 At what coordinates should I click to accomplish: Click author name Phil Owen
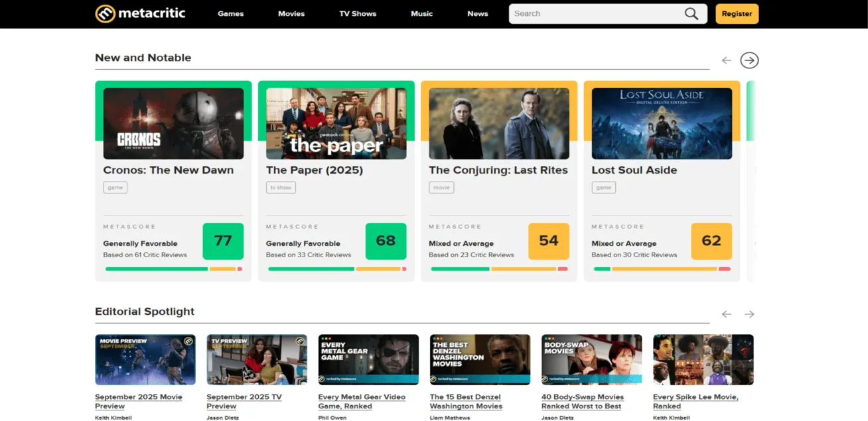[332, 418]
